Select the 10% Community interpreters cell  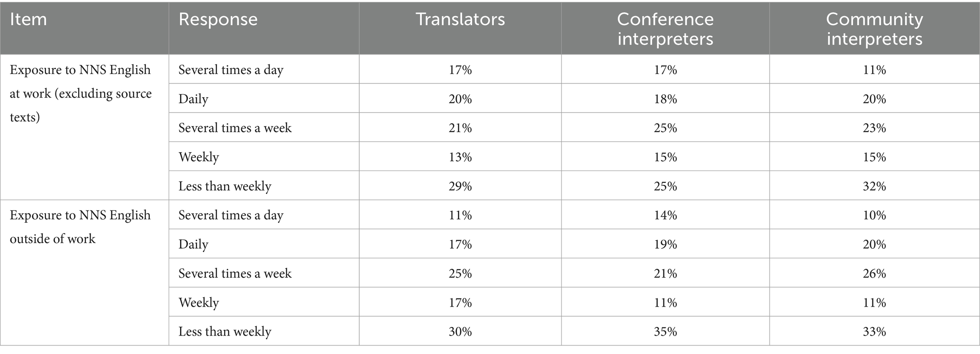874,215
